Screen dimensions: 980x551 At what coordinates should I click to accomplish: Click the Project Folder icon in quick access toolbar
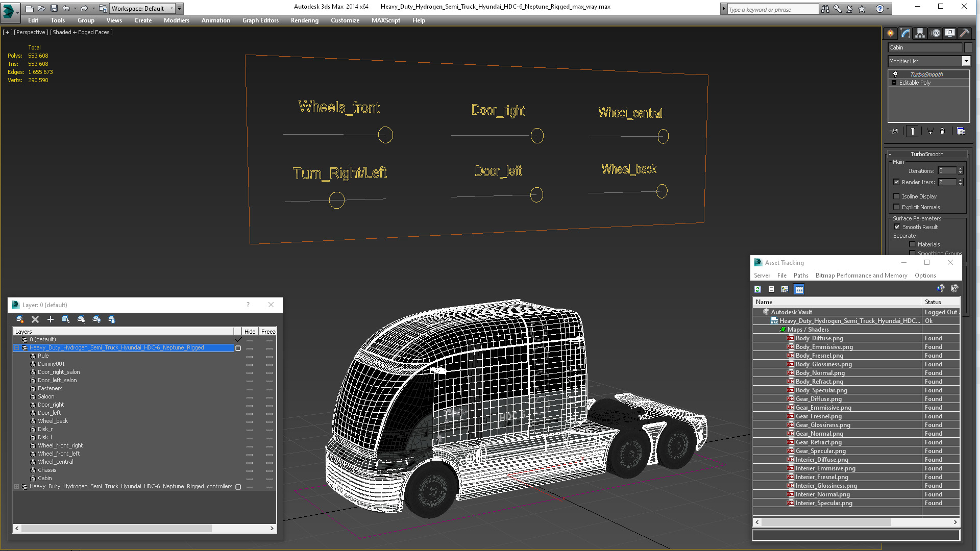coord(103,8)
